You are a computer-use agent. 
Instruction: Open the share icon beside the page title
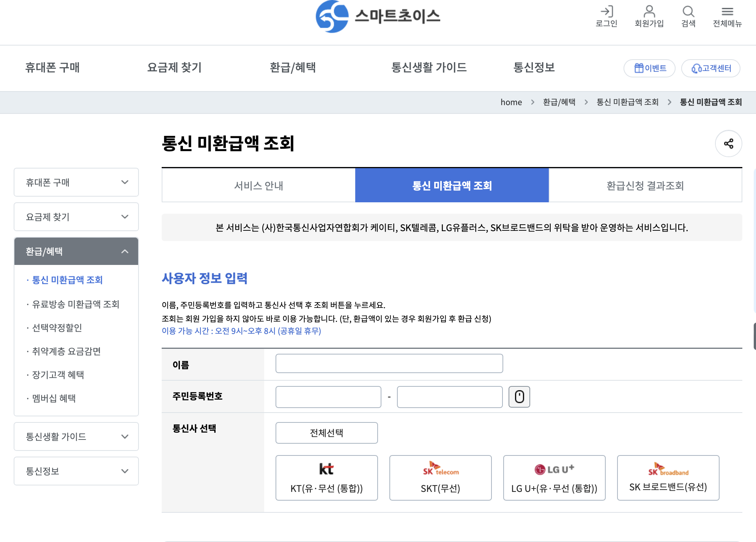click(728, 143)
